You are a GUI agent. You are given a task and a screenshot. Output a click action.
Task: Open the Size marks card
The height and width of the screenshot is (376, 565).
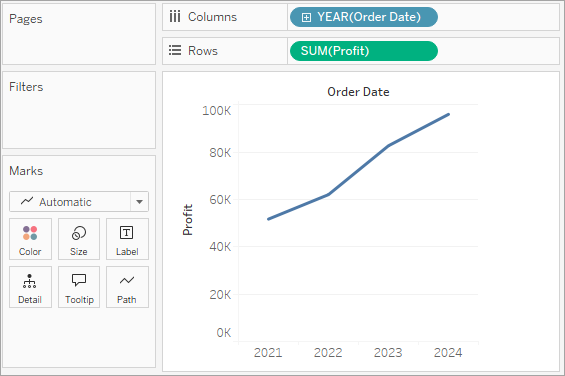[79, 239]
